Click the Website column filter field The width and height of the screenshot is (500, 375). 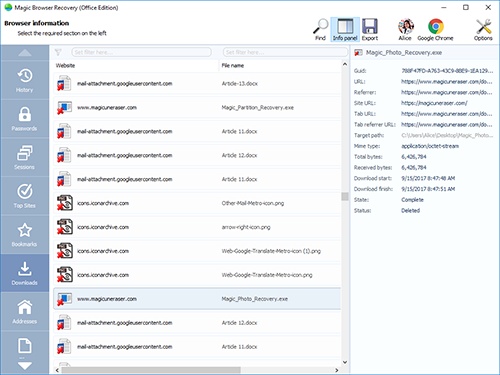tap(141, 52)
